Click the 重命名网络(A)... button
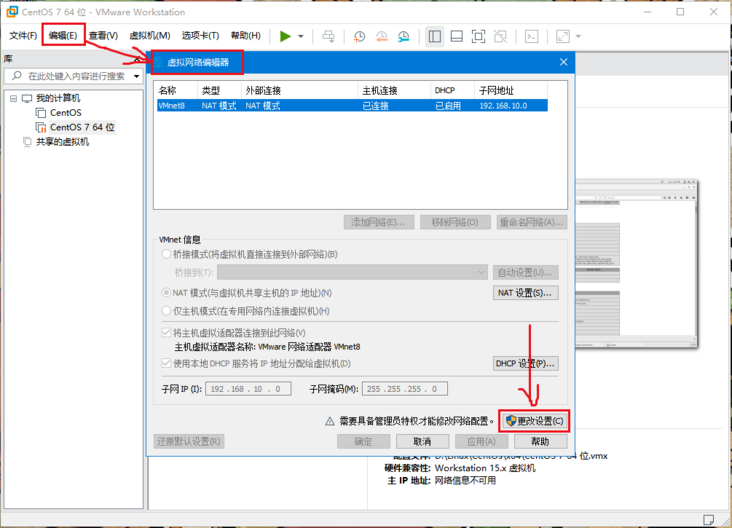The width and height of the screenshot is (732, 528). click(532, 222)
